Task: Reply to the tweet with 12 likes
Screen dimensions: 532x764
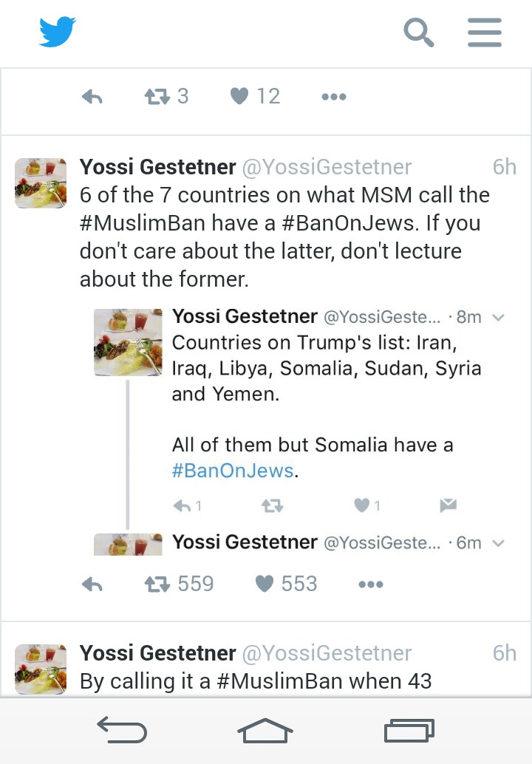Action: tap(92, 97)
